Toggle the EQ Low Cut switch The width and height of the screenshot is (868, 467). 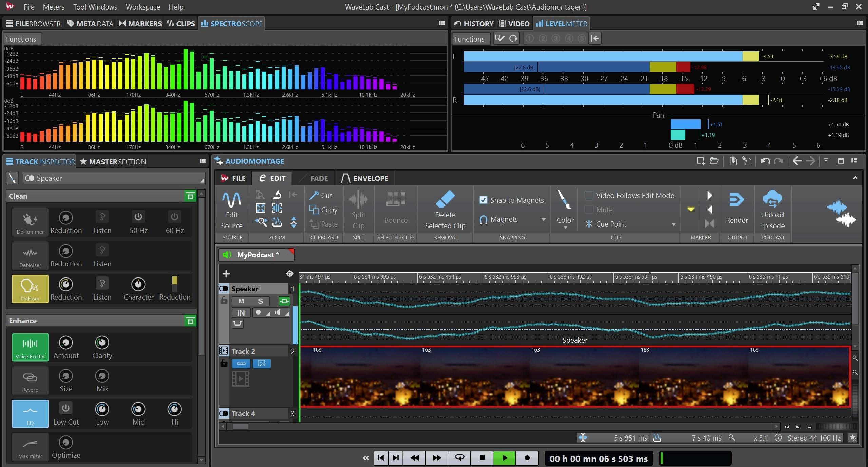tap(66, 408)
